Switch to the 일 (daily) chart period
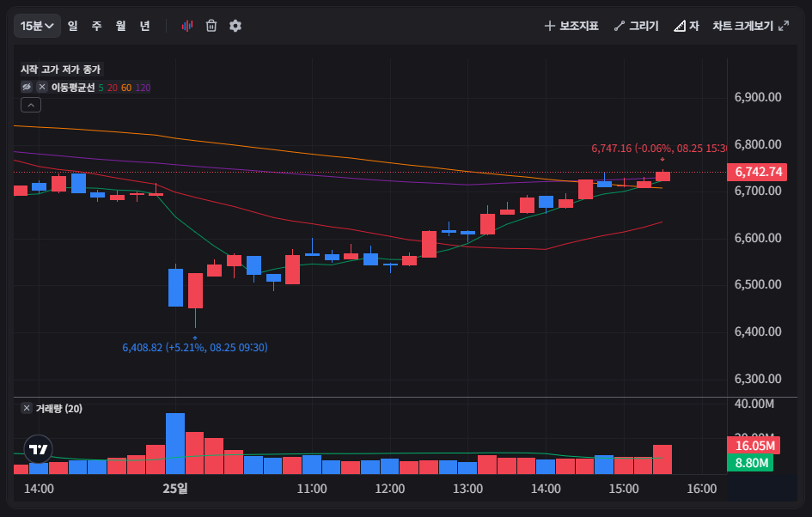This screenshot has width=812, height=517. tap(72, 26)
